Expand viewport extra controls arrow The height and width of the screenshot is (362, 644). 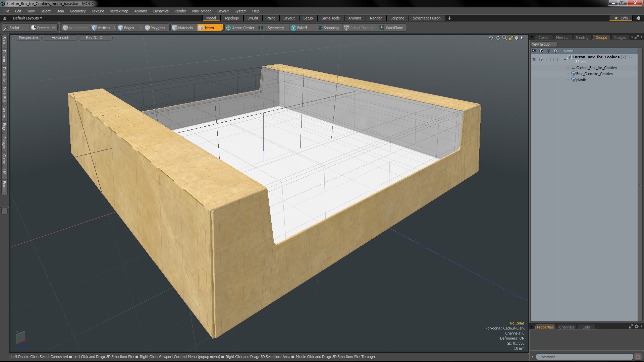pyautogui.click(x=522, y=38)
